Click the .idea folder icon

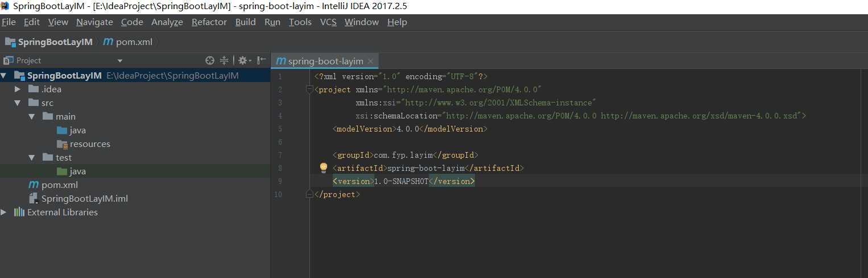(x=34, y=89)
